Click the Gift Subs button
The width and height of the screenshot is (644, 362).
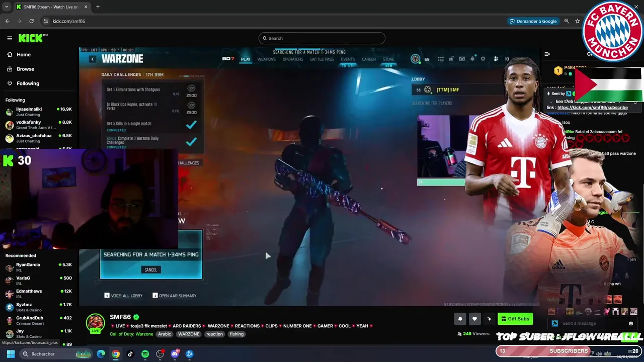(x=515, y=319)
